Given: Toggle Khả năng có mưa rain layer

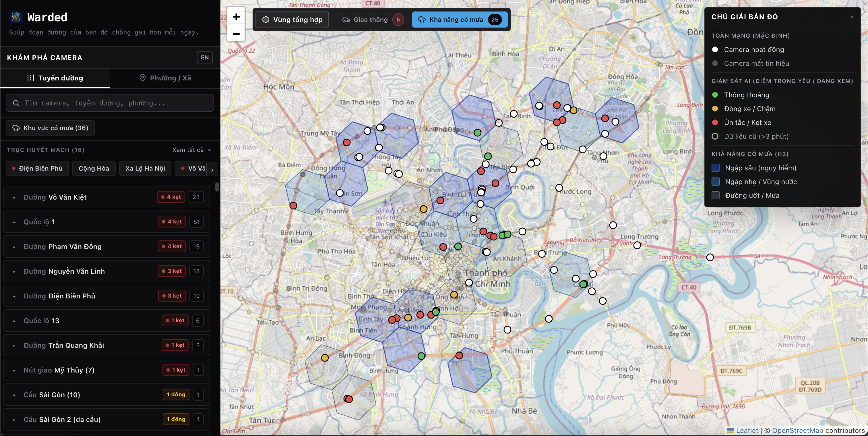Looking at the screenshot, I should pyautogui.click(x=460, y=20).
